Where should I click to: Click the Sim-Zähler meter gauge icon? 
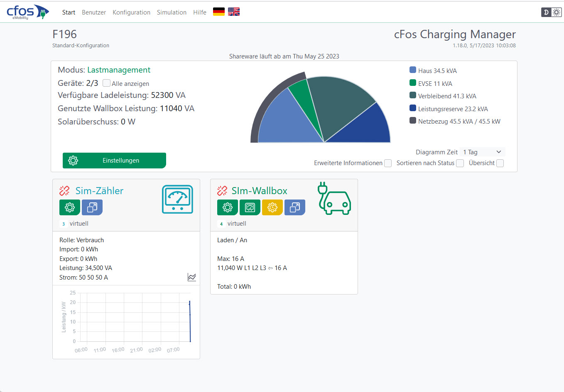click(x=177, y=200)
